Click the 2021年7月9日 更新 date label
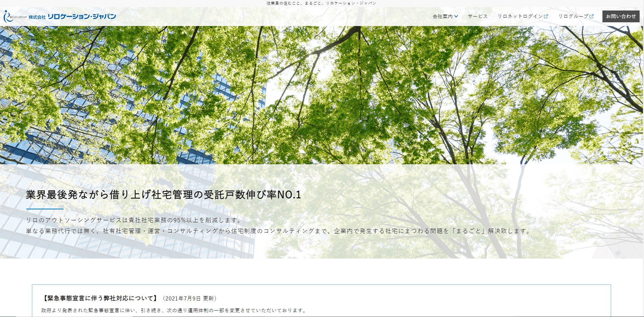 (190, 298)
